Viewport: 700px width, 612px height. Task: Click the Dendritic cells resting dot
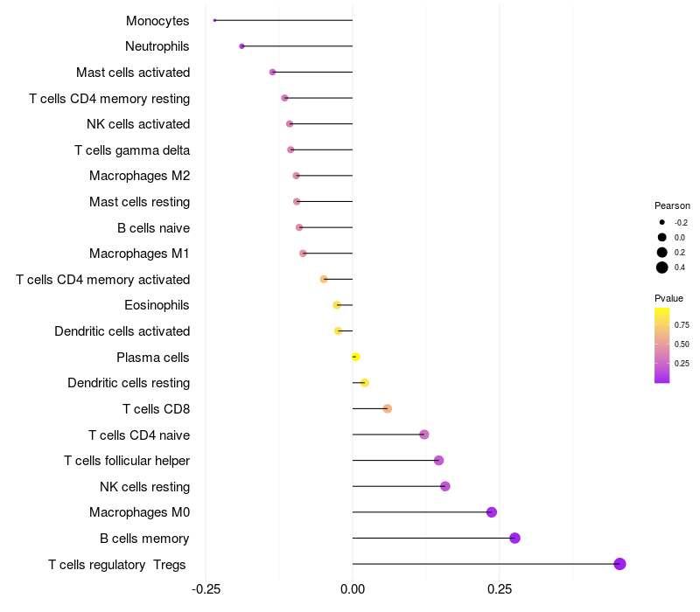pos(365,383)
